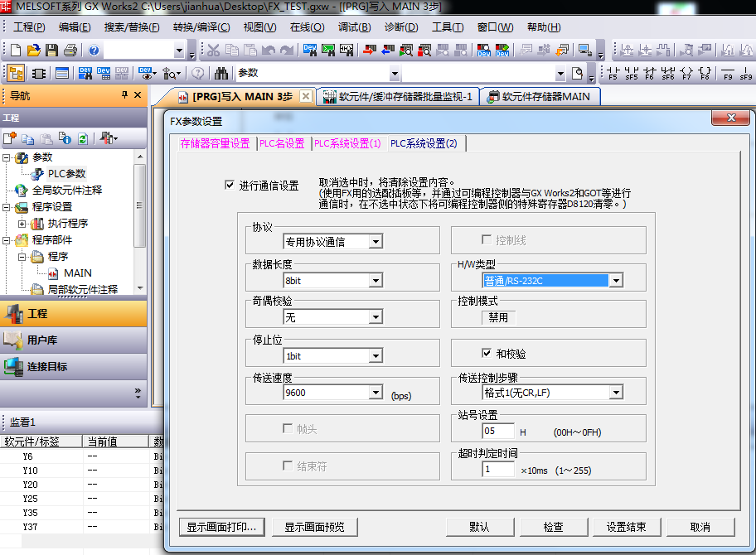
Task: Open the 协议 dropdown
Action: click(376, 241)
